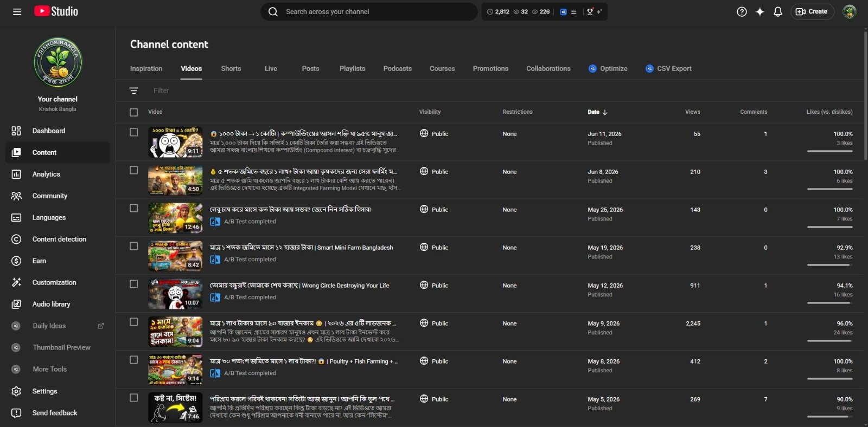The height and width of the screenshot is (427, 868).
Task: Select the May 12, 2026 video checkbox
Action: (x=134, y=284)
